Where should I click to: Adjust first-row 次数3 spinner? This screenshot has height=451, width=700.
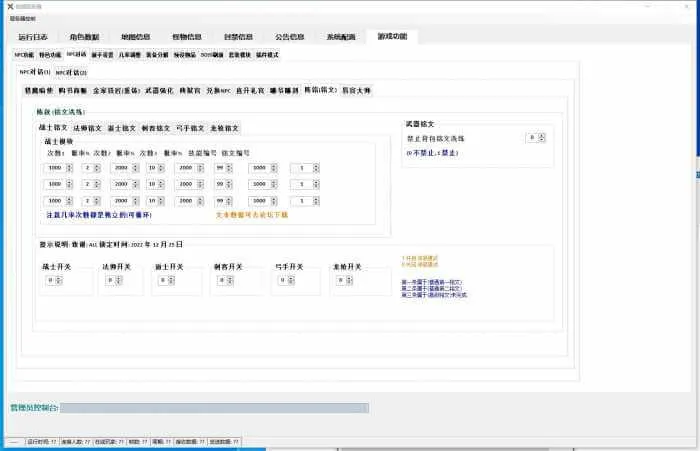tap(189, 168)
